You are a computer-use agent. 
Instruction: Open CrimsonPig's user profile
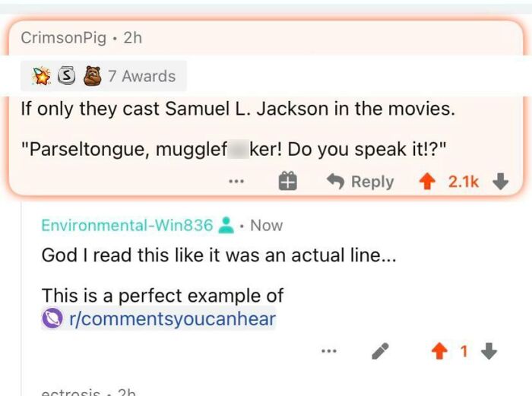click(x=63, y=37)
